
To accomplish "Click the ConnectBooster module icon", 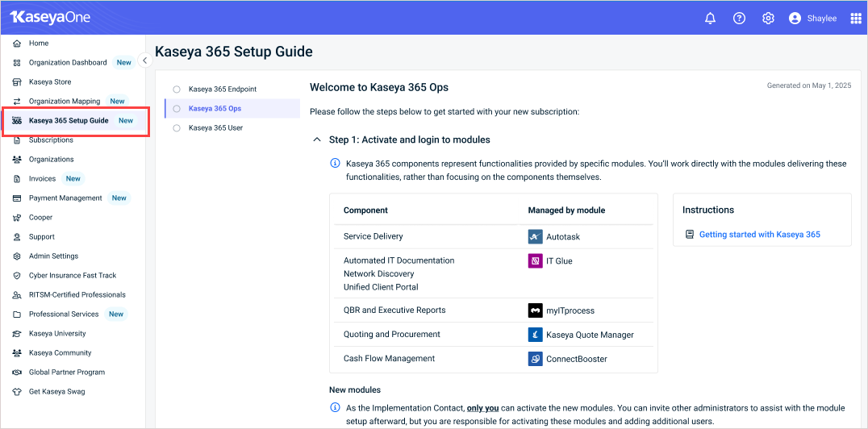I will click(x=536, y=359).
